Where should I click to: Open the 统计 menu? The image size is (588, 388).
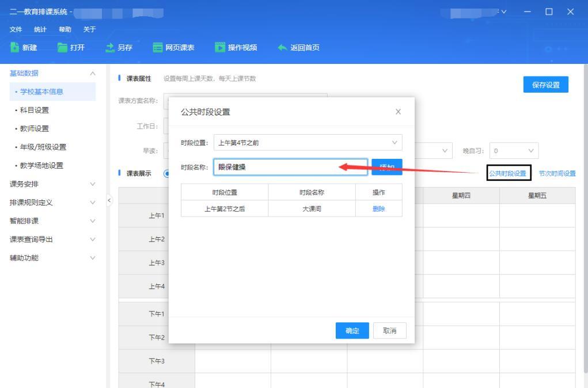tap(40, 29)
